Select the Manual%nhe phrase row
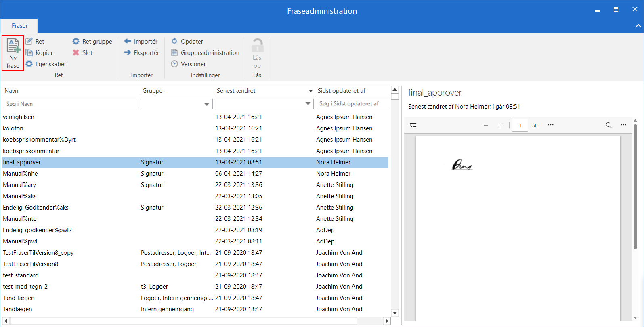 (20, 174)
